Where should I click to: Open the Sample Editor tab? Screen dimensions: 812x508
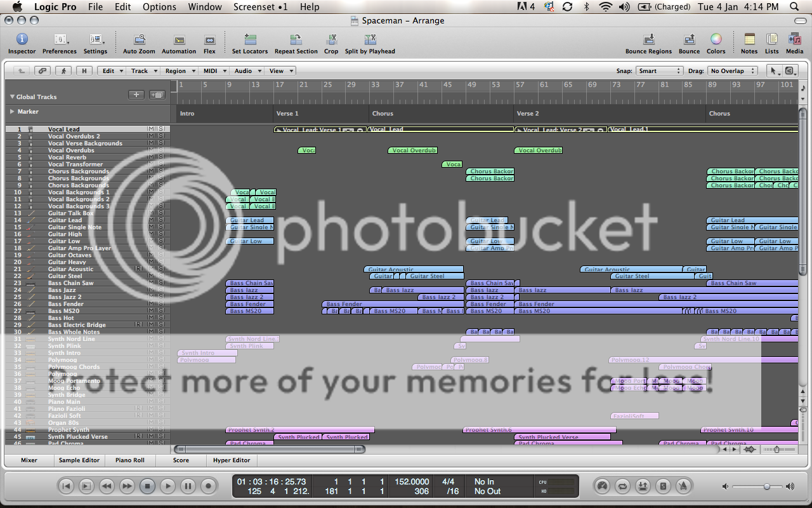tap(79, 460)
